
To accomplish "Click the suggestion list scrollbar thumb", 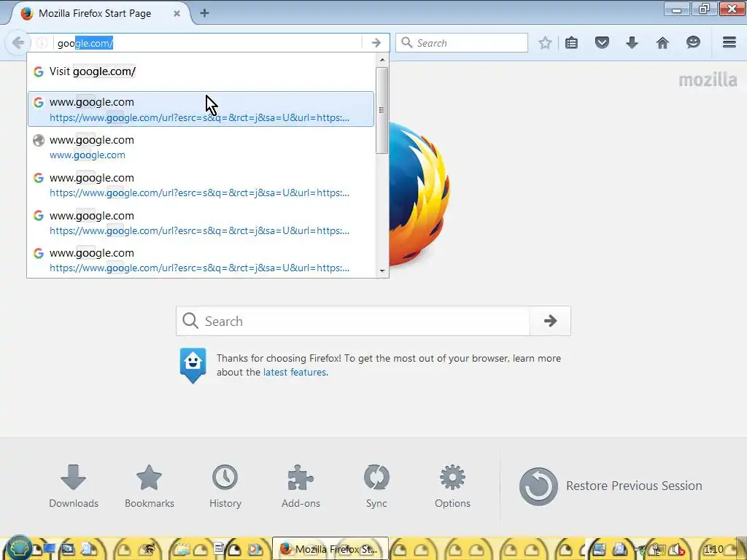I will click(x=382, y=111).
